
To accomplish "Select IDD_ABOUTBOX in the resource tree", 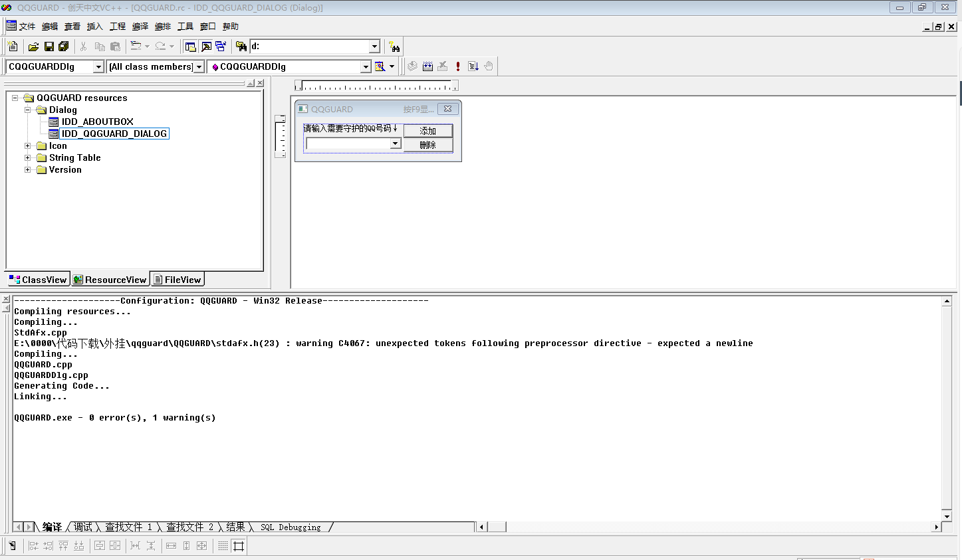I will pos(97,122).
